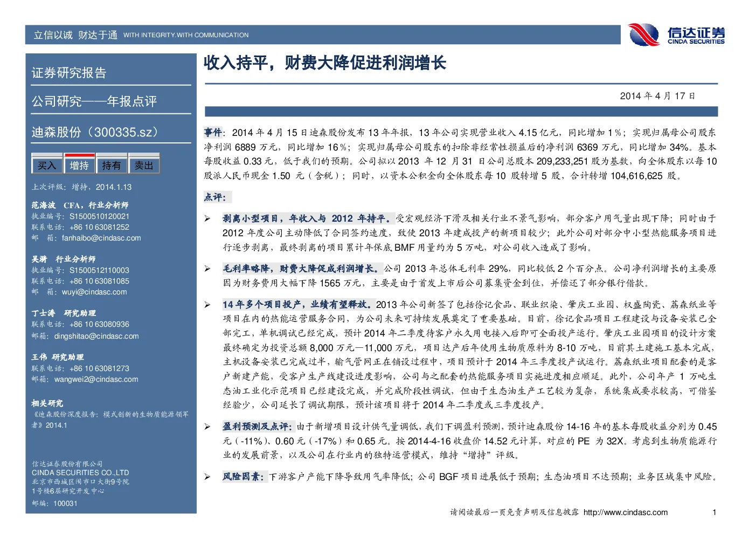This screenshot has height=535, width=756.
Task: Click the date 2014 年 4 月 17 日
Action: [x=657, y=96]
